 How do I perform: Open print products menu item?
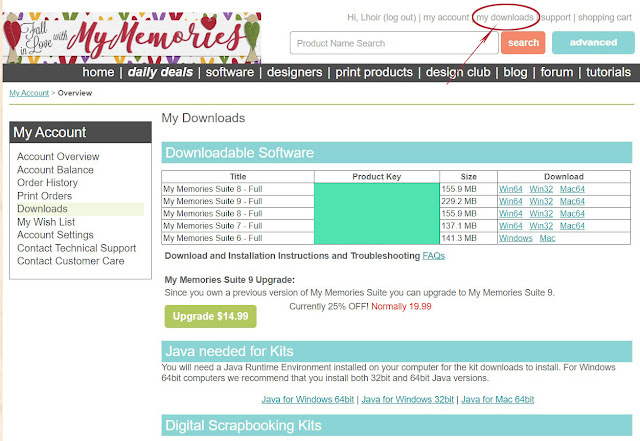[374, 72]
